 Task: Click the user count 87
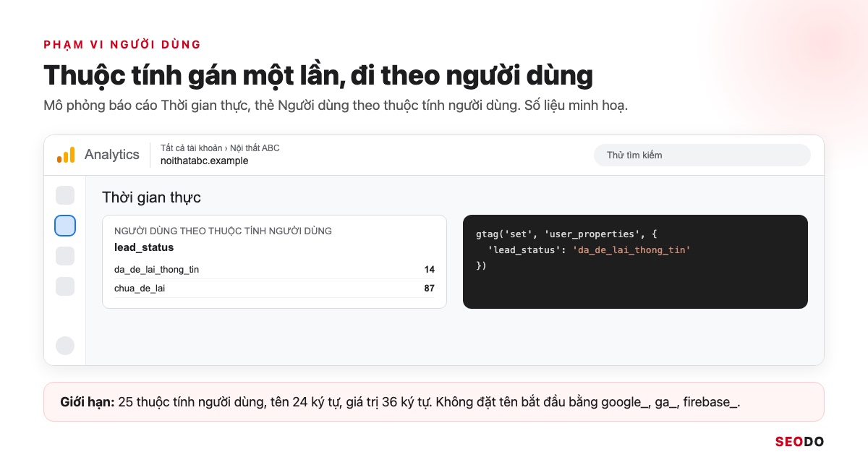pyautogui.click(x=430, y=289)
